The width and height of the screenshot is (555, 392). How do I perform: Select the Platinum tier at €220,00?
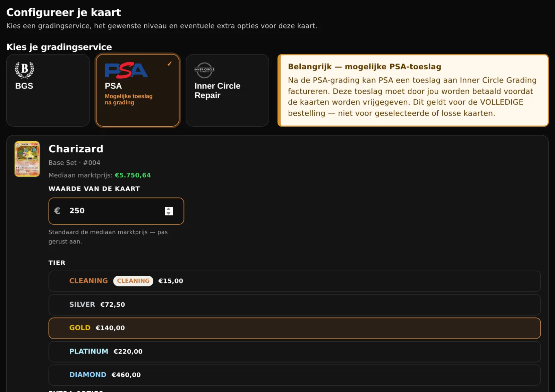(x=294, y=351)
